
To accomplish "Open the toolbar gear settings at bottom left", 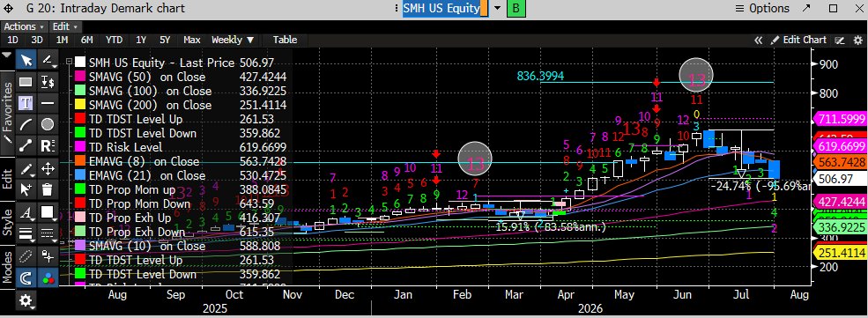I will 26,301.
